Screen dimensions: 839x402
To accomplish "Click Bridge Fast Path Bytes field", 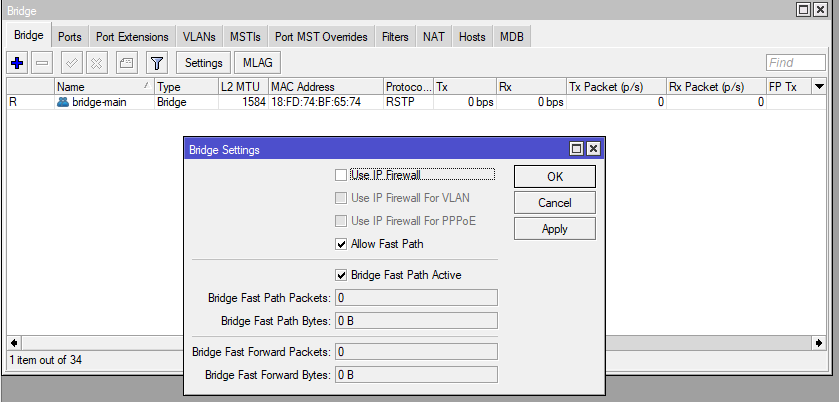I will coord(416,321).
